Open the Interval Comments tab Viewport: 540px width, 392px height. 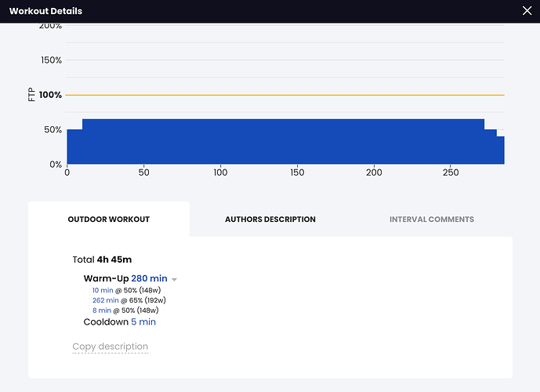(x=432, y=220)
